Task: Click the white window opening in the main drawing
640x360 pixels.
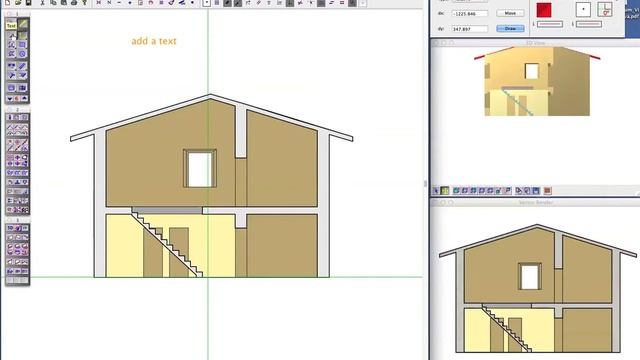Action: point(200,169)
